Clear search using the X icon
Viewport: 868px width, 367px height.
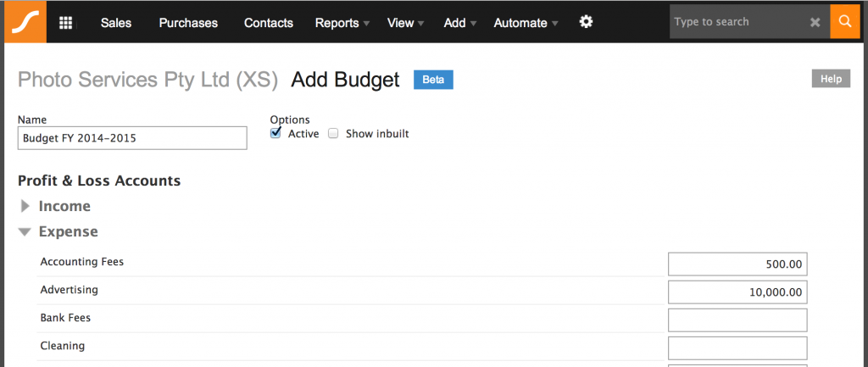click(815, 23)
